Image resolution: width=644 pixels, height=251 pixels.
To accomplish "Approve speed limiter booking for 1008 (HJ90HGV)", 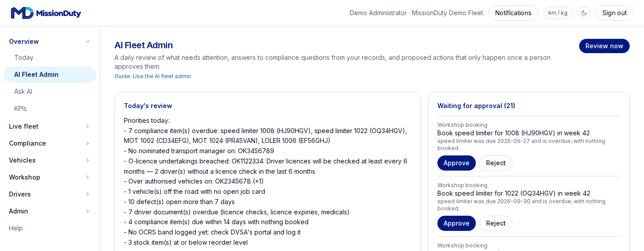I will (457, 163).
